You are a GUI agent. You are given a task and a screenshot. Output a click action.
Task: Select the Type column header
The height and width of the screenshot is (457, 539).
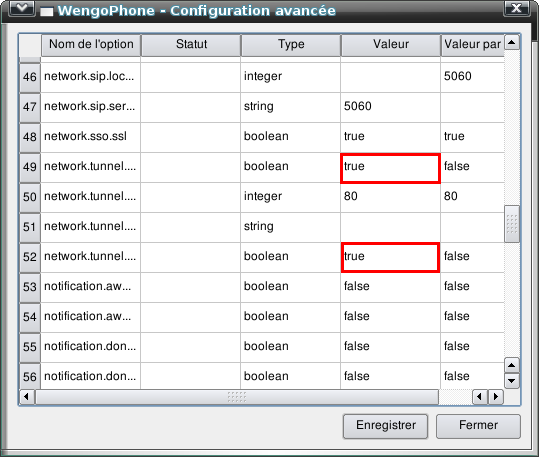click(291, 44)
